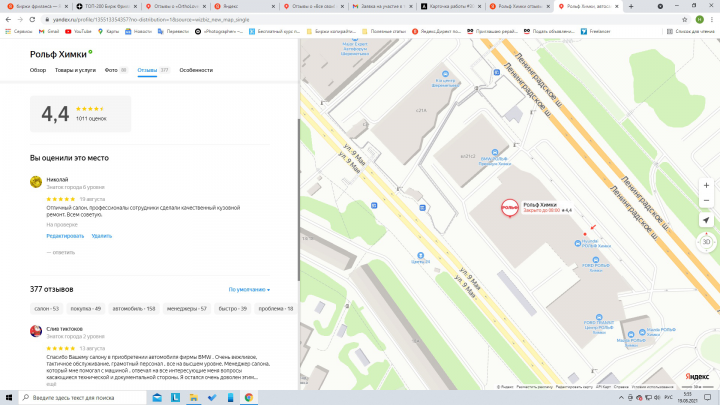Click the my-location arrow on the map
The height and width of the screenshot is (405, 720).
(x=706, y=220)
